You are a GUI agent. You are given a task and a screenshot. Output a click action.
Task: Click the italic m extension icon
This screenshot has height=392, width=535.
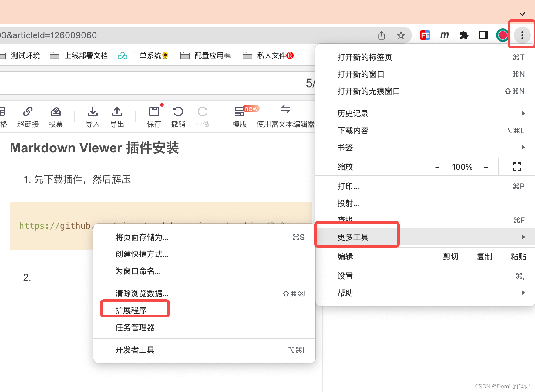[445, 35]
